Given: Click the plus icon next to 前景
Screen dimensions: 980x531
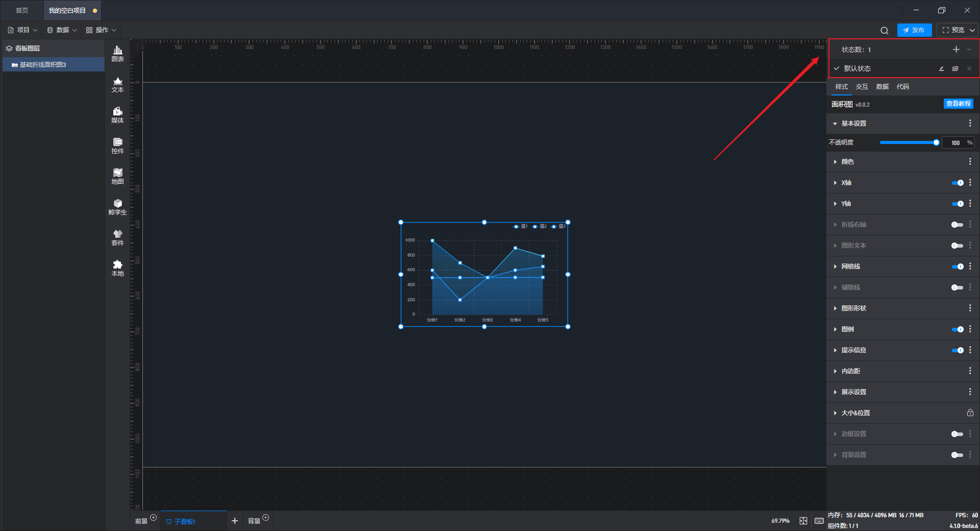Looking at the screenshot, I should click(153, 518).
